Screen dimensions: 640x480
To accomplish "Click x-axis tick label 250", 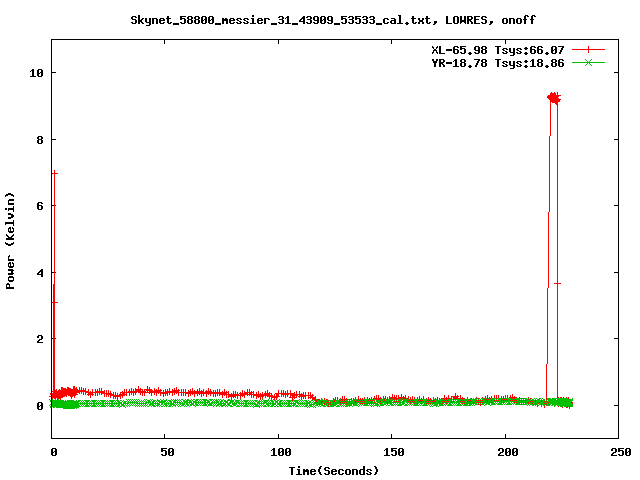I will [x=621, y=452].
